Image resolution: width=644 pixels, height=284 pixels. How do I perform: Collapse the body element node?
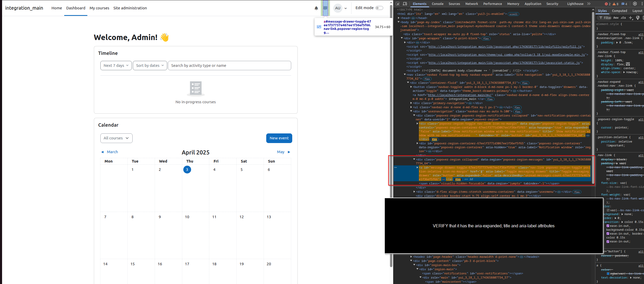coord(399,22)
